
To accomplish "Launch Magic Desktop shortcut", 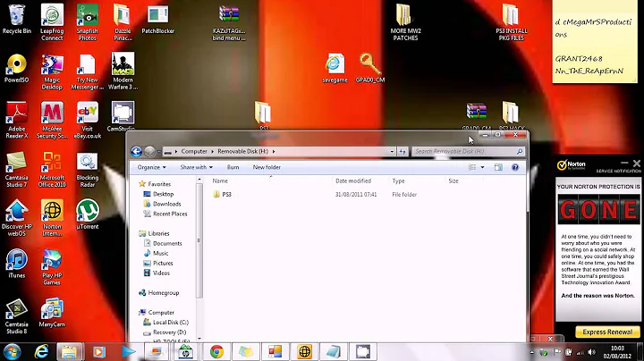I will [52, 71].
